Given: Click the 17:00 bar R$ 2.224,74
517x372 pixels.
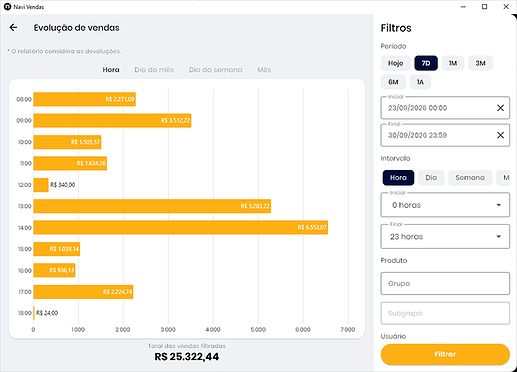Looking at the screenshot, I should tap(83, 292).
